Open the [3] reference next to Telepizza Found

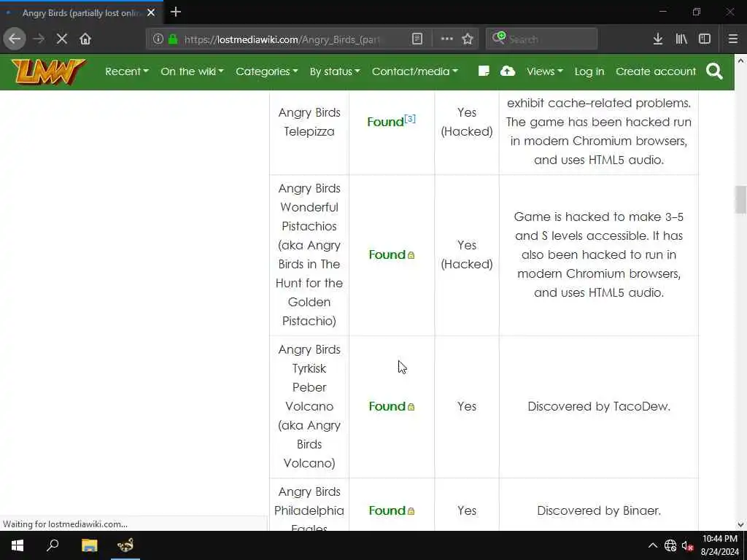[x=410, y=119]
